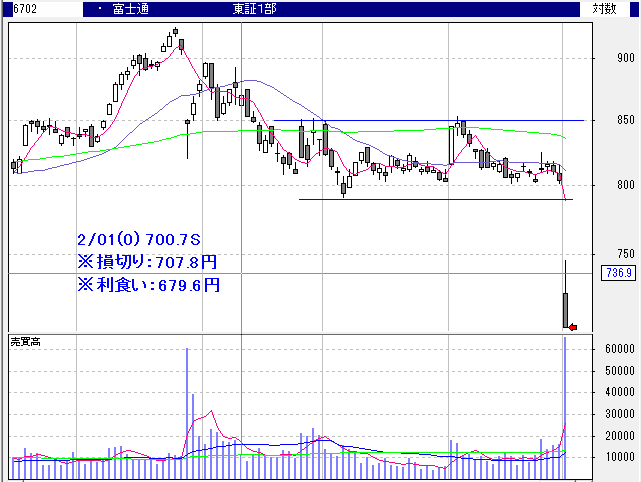Click the 736.9 current price tag
Image resolution: width=641 pixels, height=482 pixels.
[x=619, y=273]
